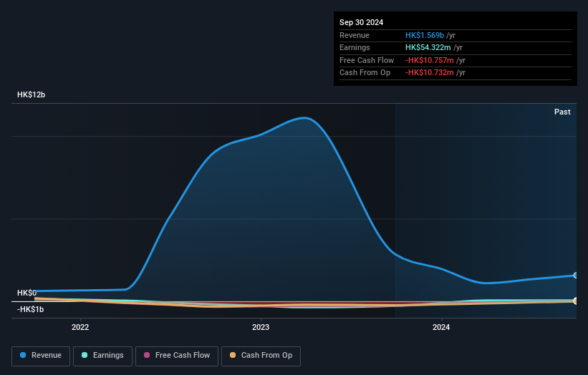Click the HK$12b y-axis label
This screenshot has height=375, width=588.
pos(31,94)
